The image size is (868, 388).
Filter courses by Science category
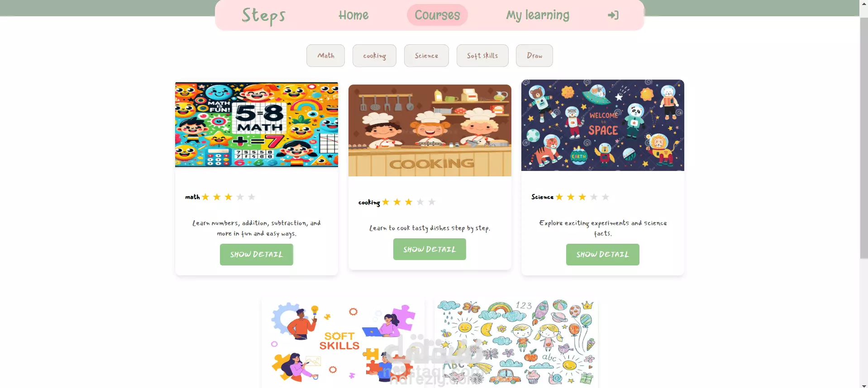(x=426, y=56)
